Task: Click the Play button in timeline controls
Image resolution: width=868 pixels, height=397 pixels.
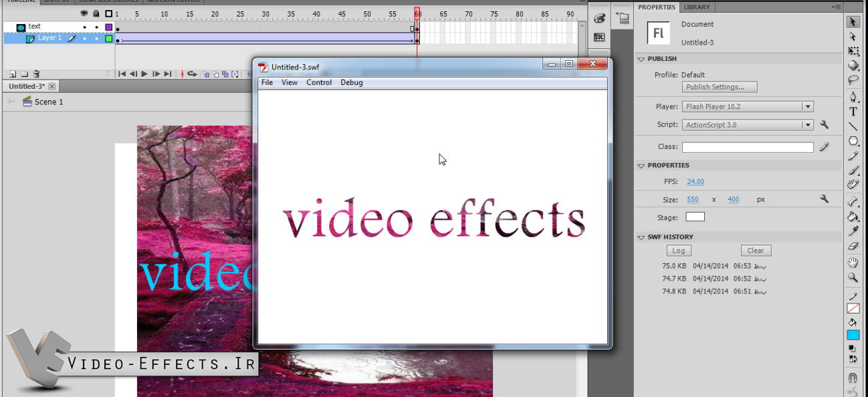Action: point(144,74)
